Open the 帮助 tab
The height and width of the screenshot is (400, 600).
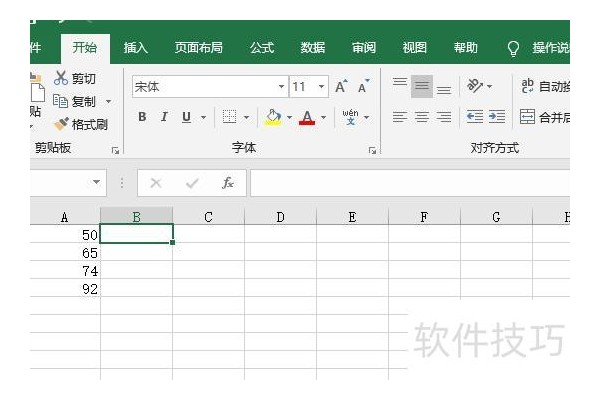point(466,48)
